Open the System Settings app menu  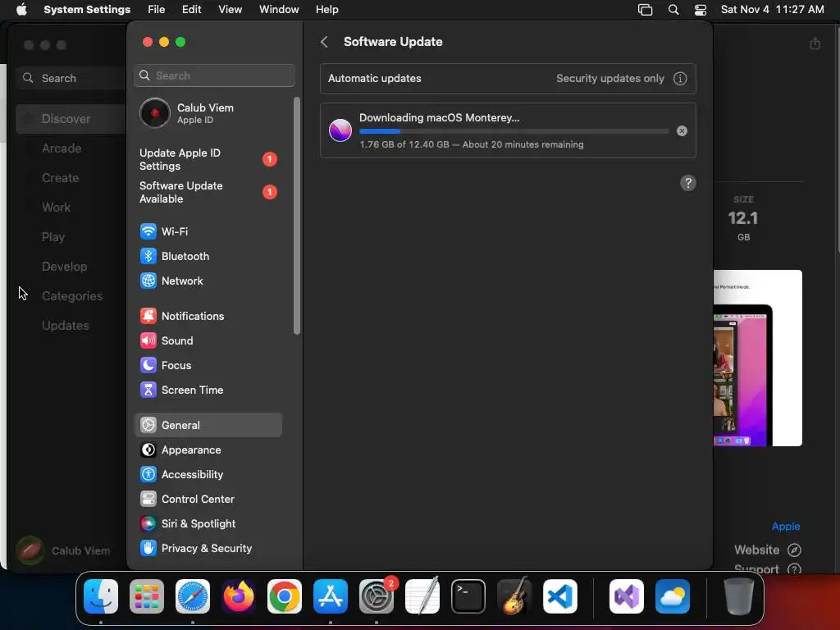pos(87,10)
